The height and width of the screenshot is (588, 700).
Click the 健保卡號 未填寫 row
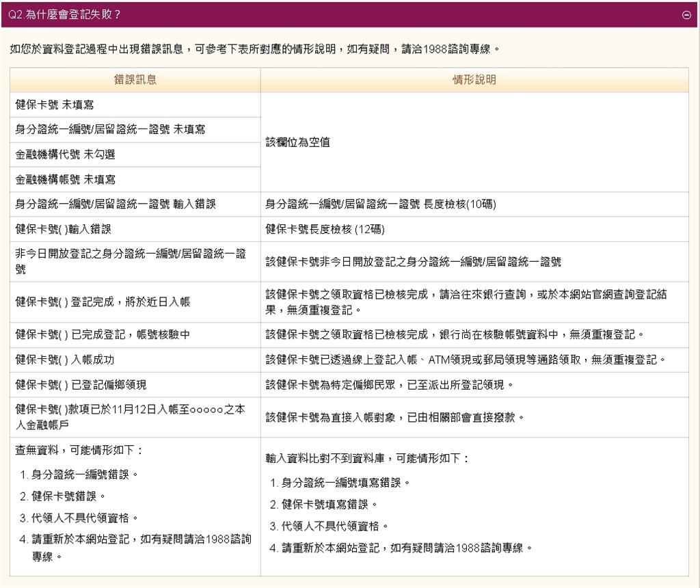55,105
